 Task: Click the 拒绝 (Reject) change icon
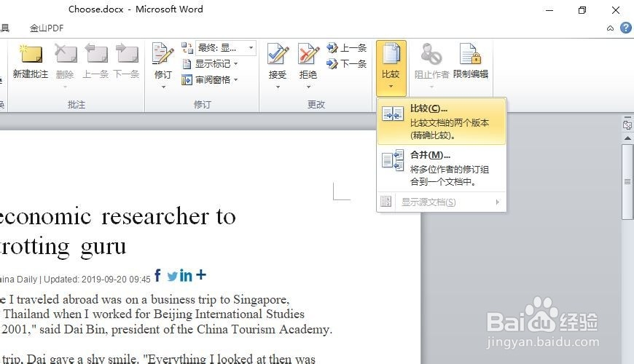308,54
